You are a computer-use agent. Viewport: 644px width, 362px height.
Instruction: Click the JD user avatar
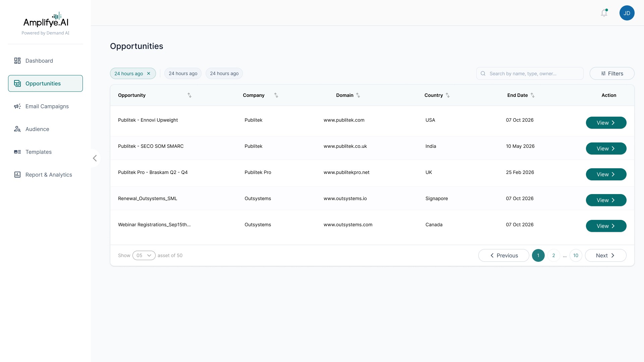(x=627, y=13)
